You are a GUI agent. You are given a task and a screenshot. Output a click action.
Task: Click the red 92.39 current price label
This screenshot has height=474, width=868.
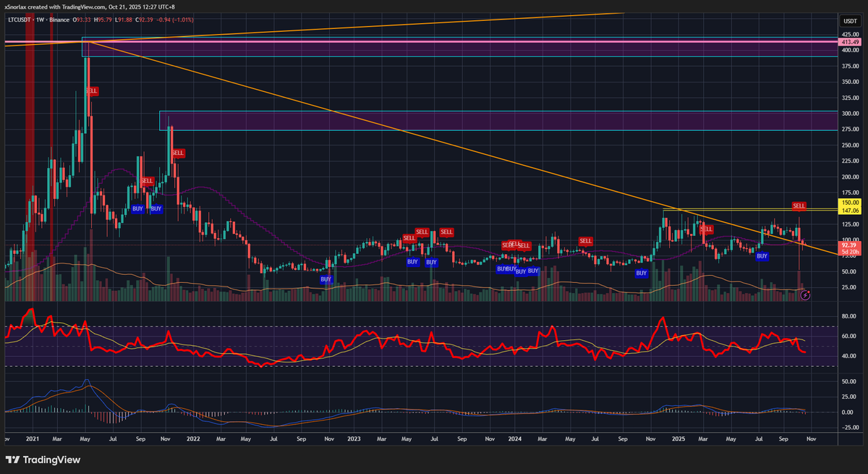pos(848,246)
